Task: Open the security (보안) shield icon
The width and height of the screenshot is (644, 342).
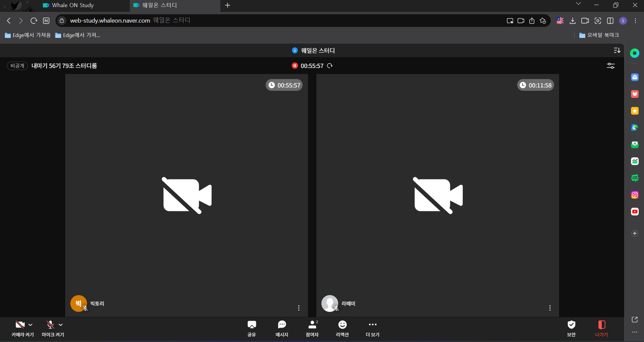Action: point(571,325)
